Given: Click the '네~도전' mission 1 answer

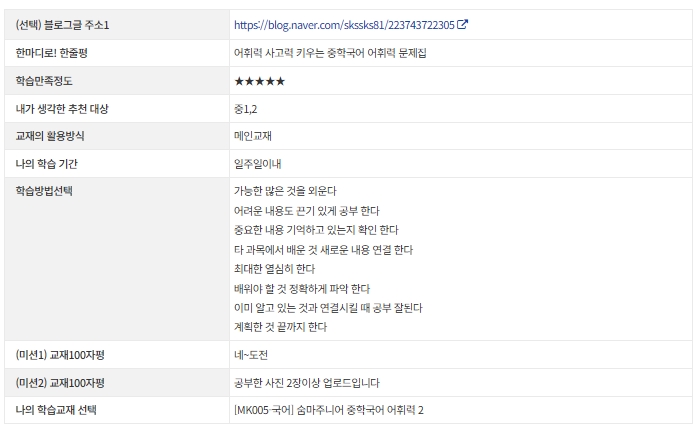Looking at the screenshot, I should point(251,355).
